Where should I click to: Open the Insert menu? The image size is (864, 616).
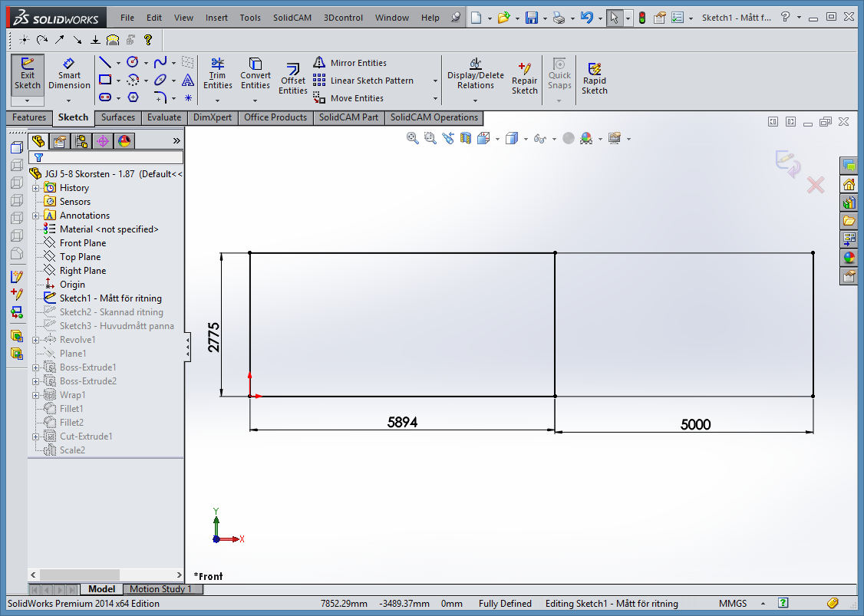pos(216,18)
